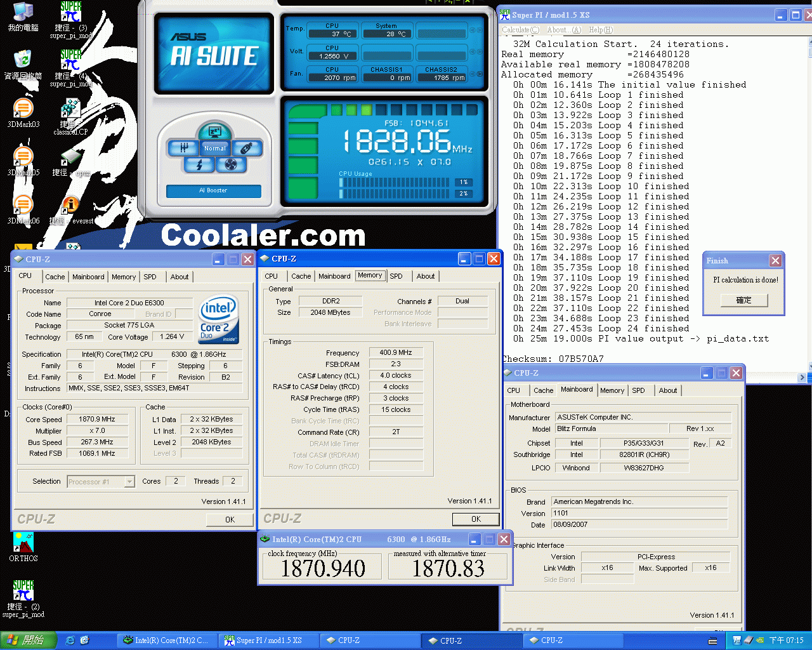This screenshot has width=812, height=650.
Task: Open the Recycle Bin desktop icon
Action: tap(23, 65)
